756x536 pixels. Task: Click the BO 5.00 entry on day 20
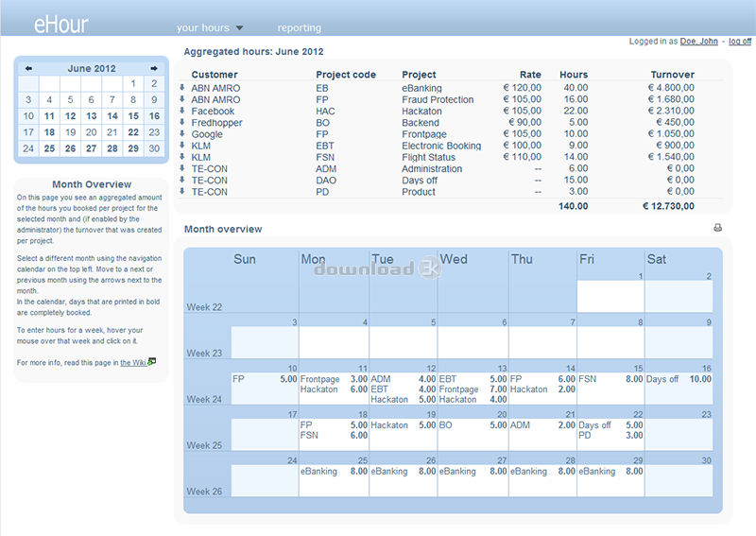[473, 425]
